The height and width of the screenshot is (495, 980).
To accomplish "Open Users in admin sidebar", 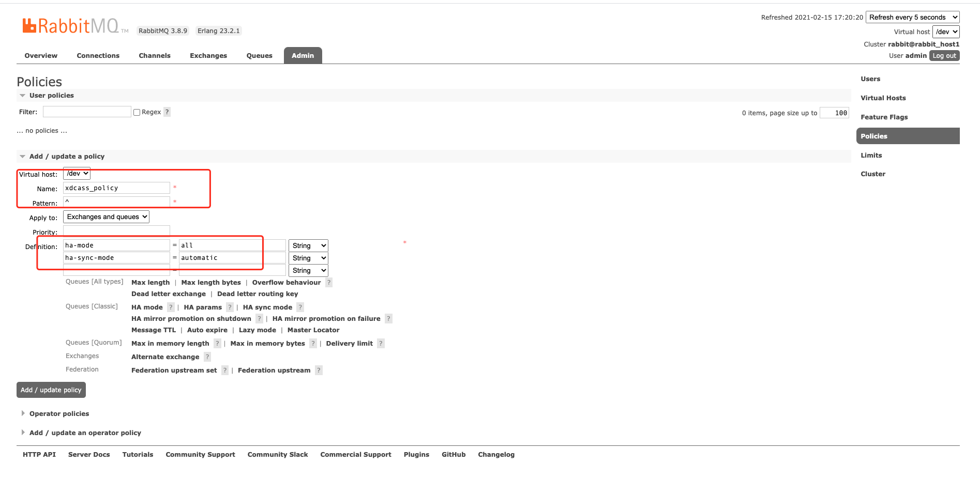I will [870, 79].
